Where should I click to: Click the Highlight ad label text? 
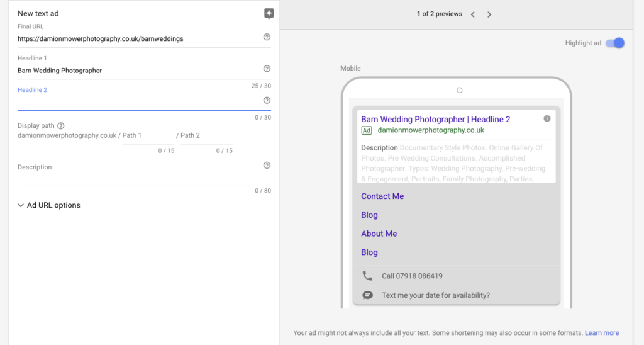tap(583, 43)
